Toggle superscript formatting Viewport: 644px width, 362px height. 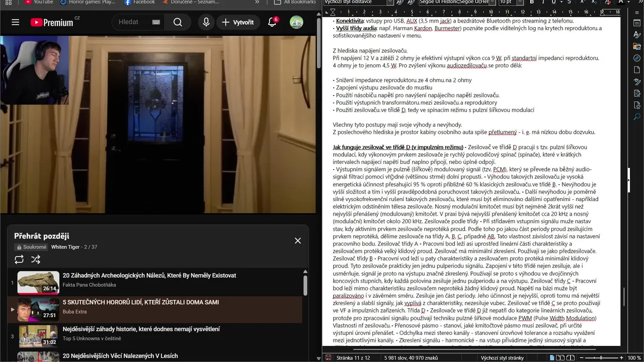tap(583, 2)
